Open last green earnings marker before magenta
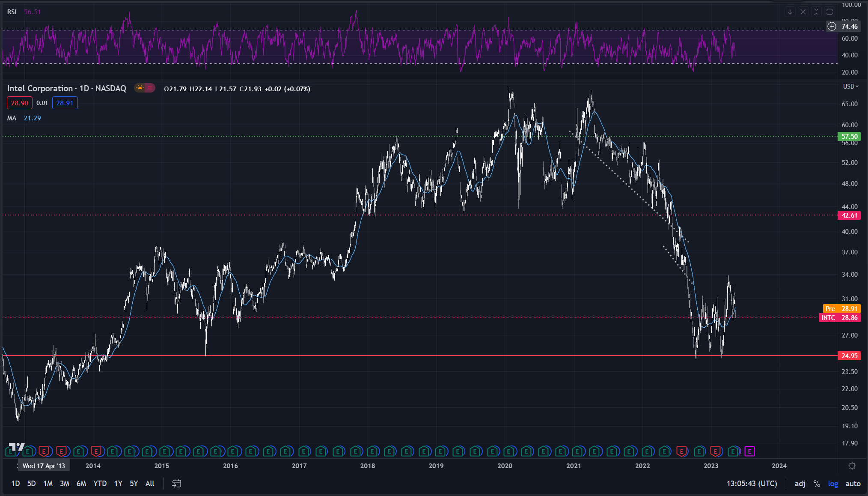 click(733, 451)
